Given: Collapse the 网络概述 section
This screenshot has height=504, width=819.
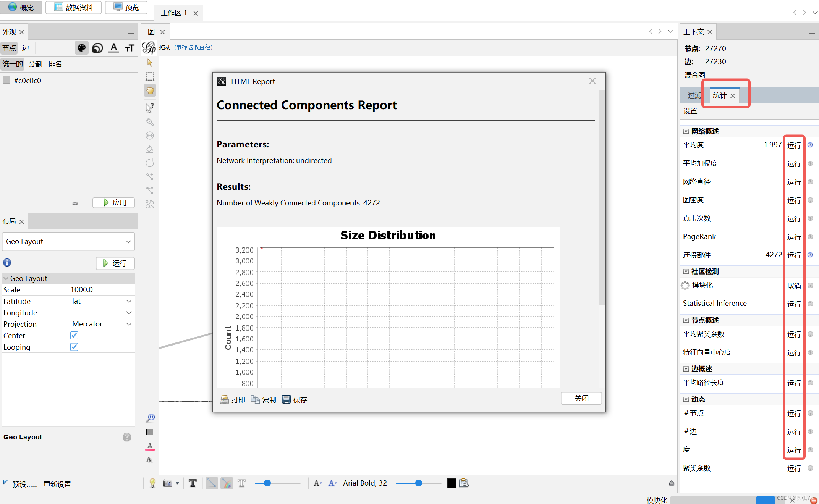Looking at the screenshot, I should [x=686, y=131].
